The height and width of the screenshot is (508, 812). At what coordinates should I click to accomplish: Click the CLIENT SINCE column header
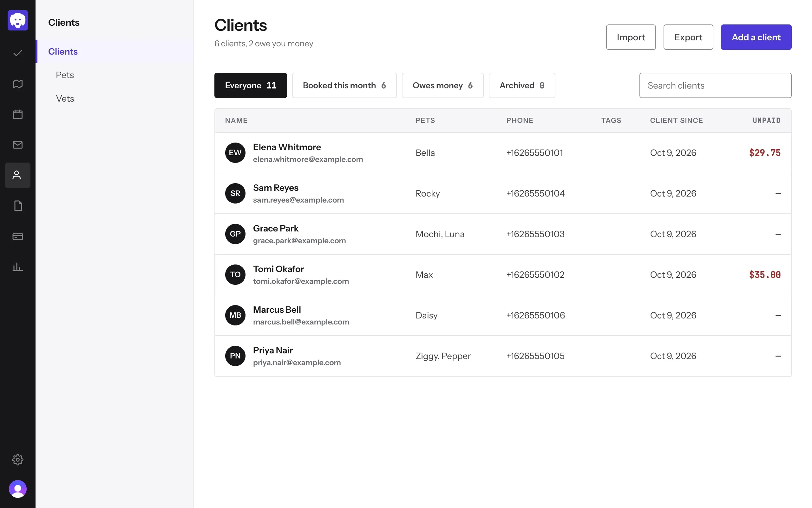677,121
